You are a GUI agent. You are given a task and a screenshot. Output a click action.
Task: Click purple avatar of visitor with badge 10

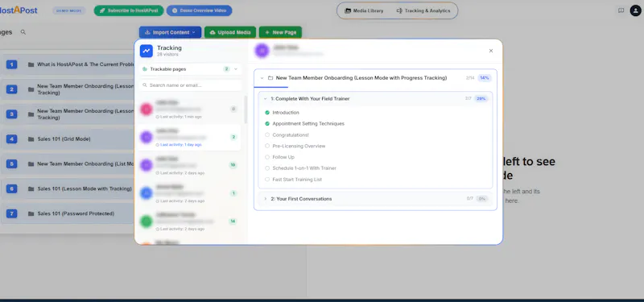tap(147, 165)
